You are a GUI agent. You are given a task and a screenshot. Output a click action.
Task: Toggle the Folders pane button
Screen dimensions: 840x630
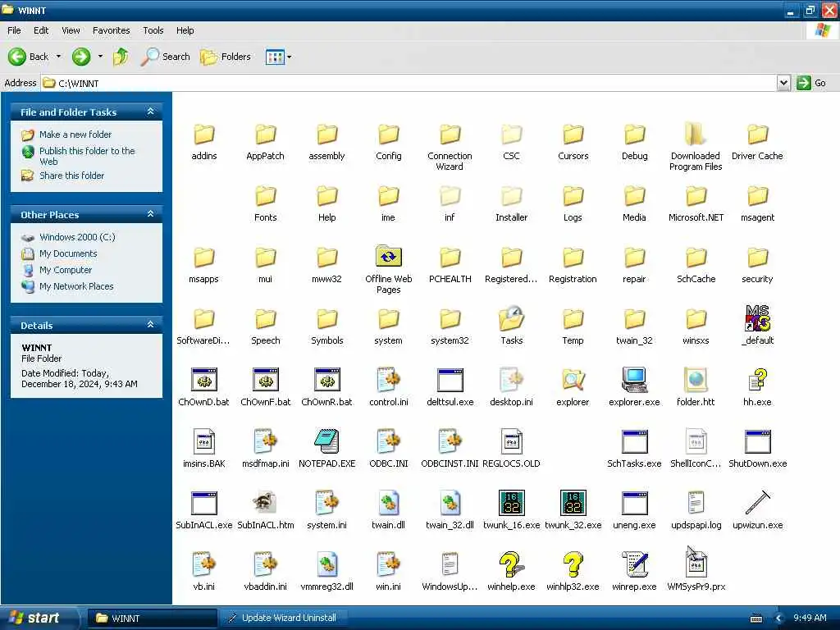coord(225,57)
